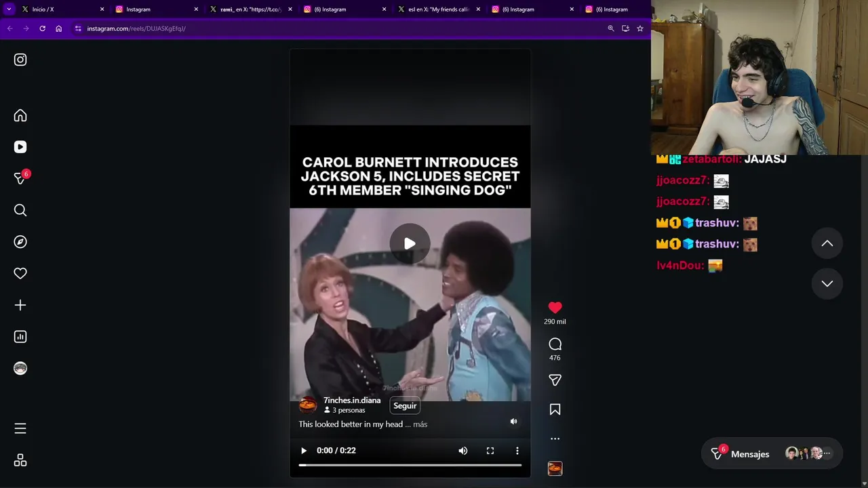This screenshot has height=488, width=868.
Task: Go to Instagram Home icon
Action: coord(20,115)
